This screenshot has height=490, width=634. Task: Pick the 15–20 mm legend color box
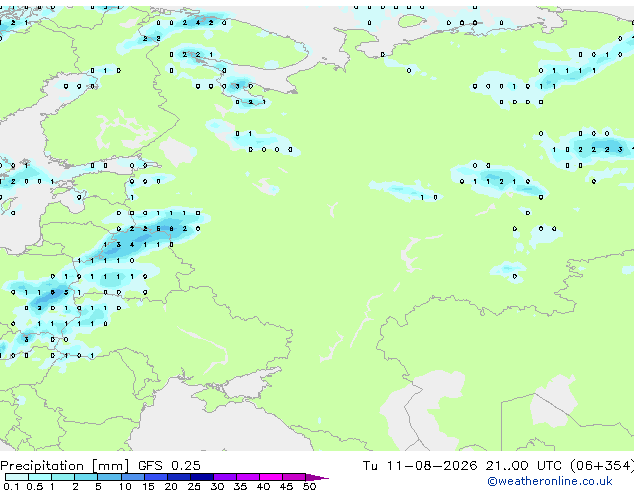coord(155,477)
